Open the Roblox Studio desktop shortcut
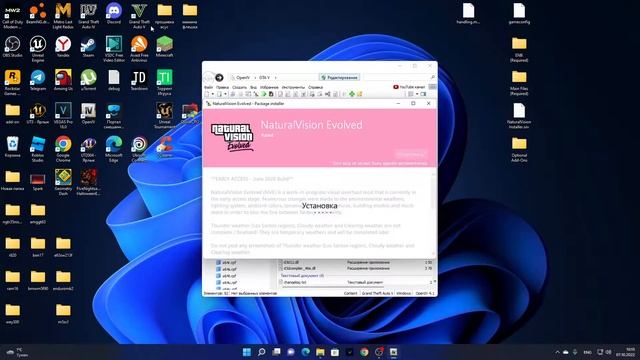Screen dimensions: 640x360 [x=38, y=149]
